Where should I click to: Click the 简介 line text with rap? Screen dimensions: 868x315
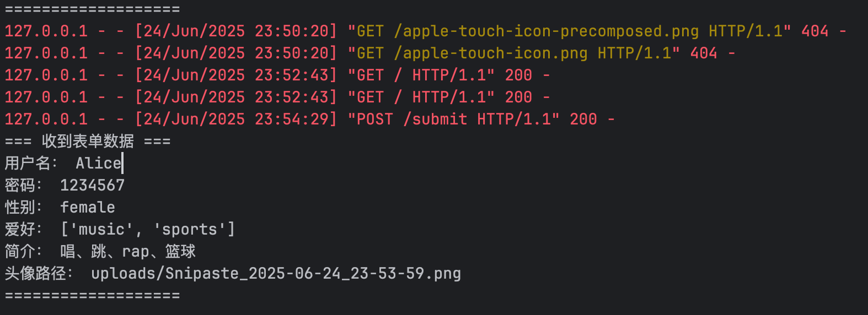pos(128,252)
